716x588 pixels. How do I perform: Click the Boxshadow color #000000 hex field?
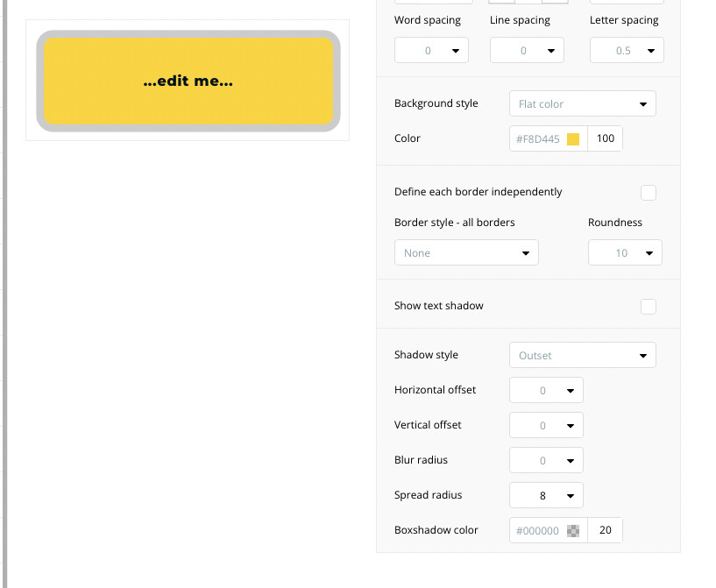(537, 531)
